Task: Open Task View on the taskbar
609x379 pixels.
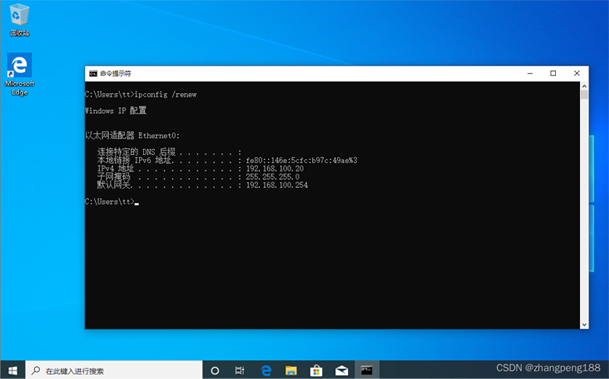Action: point(240,370)
